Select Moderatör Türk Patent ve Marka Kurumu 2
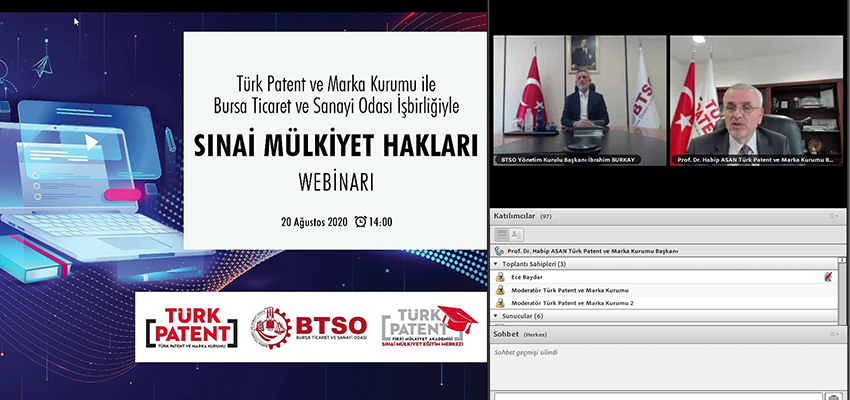The height and width of the screenshot is (400, 850). [664, 303]
